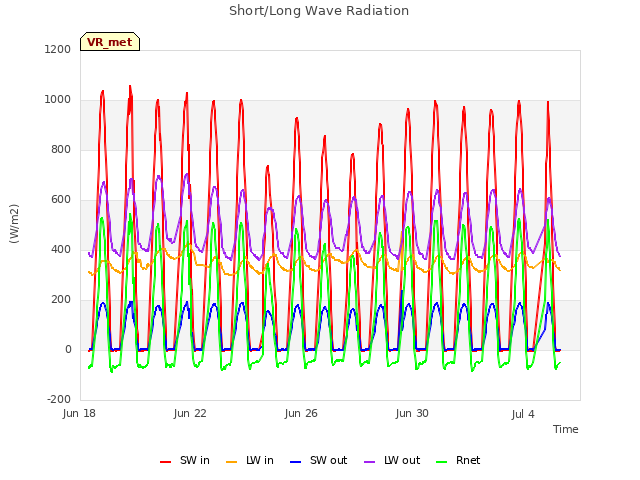Click the Jun 22 x-axis tick label

190,413
